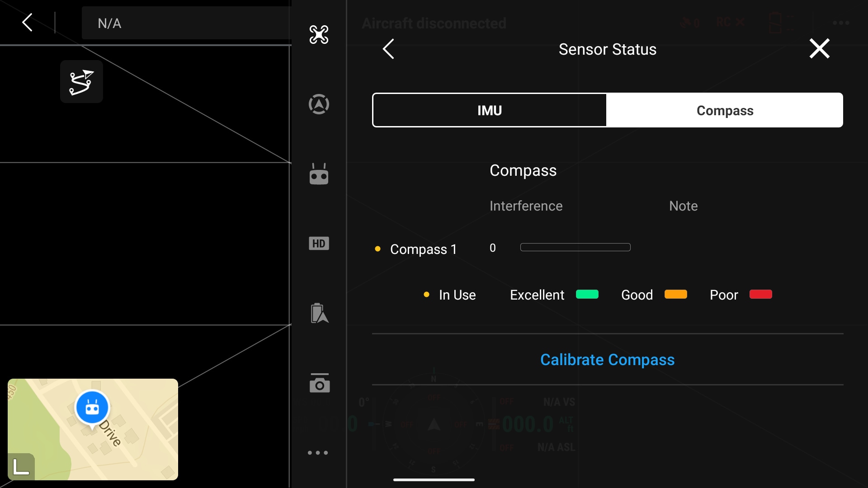868x488 pixels.
Task: Open the waypoint mission planning icon
Action: [x=81, y=81]
